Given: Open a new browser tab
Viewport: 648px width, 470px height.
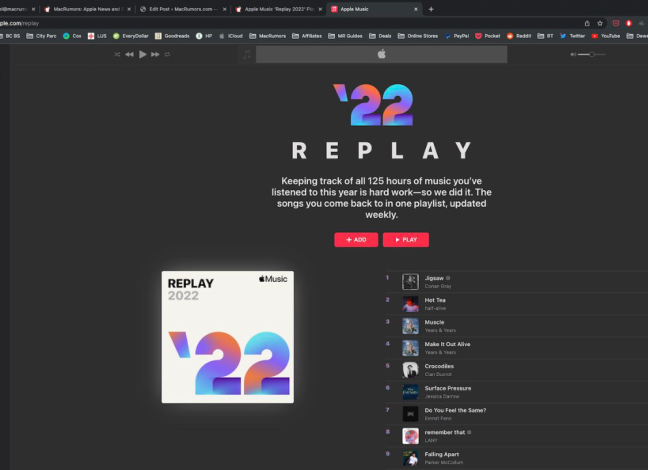Looking at the screenshot, I should 431,9.
